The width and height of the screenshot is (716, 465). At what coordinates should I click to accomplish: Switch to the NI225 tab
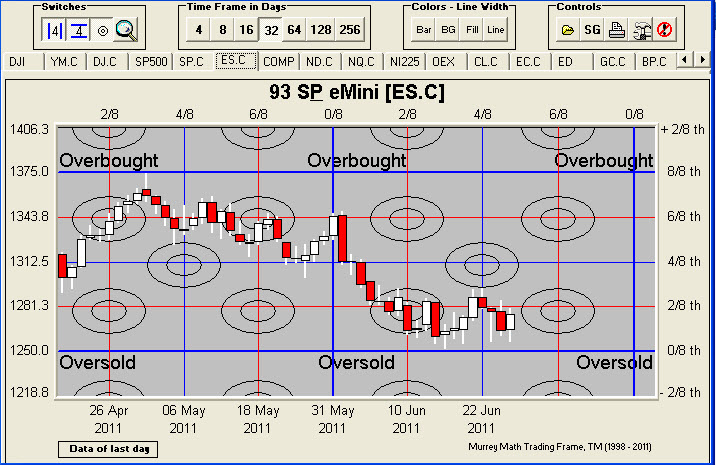[404, 62]
